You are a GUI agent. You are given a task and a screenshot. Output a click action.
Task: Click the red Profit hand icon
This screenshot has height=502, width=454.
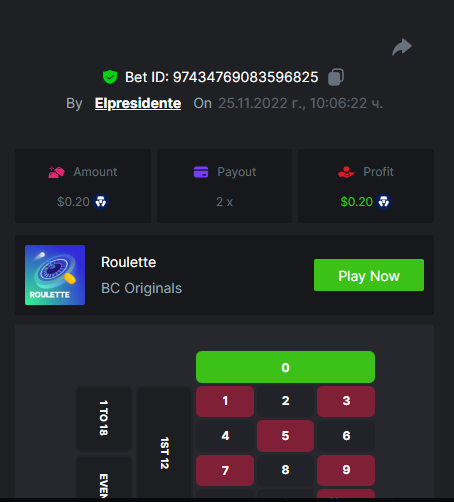click(346, 172)
